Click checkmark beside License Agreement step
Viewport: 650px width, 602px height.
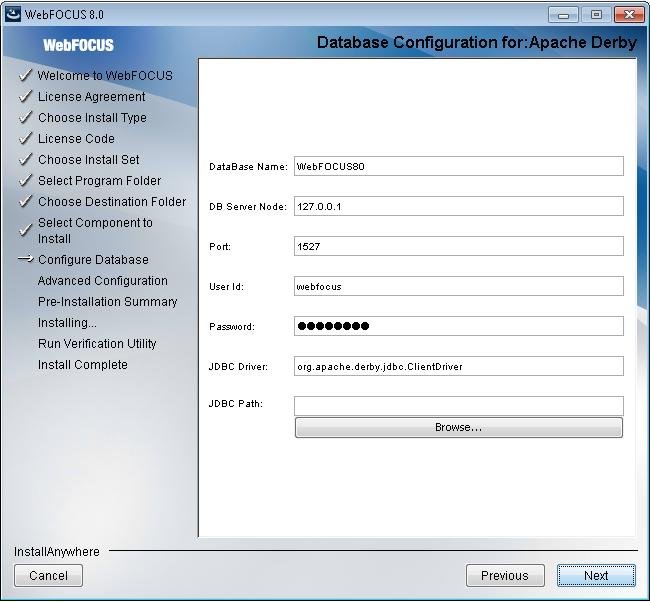tap(25, 97)
